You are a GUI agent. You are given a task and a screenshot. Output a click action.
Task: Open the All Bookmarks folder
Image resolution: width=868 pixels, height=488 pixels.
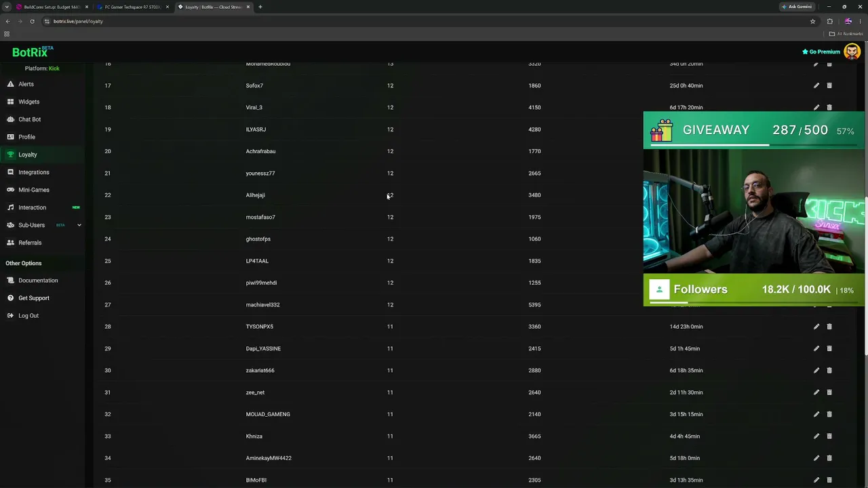pos(846,34)
